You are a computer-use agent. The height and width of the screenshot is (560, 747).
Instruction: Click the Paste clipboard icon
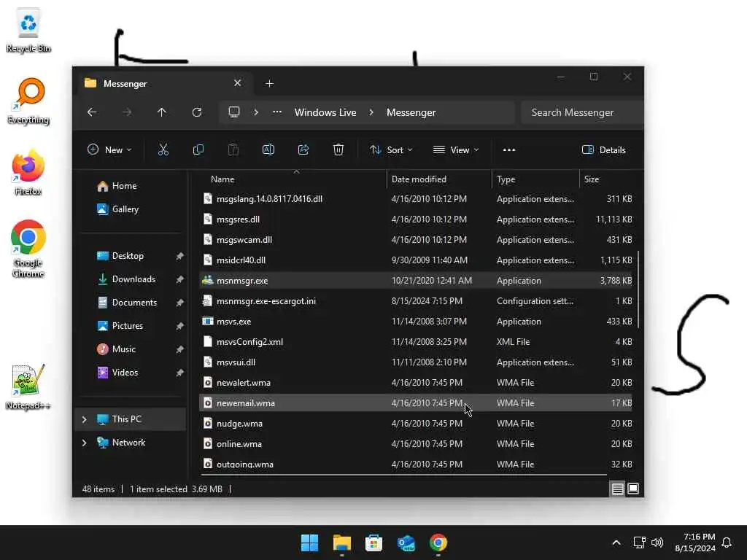pyautogui.click(x=233, y=149)
